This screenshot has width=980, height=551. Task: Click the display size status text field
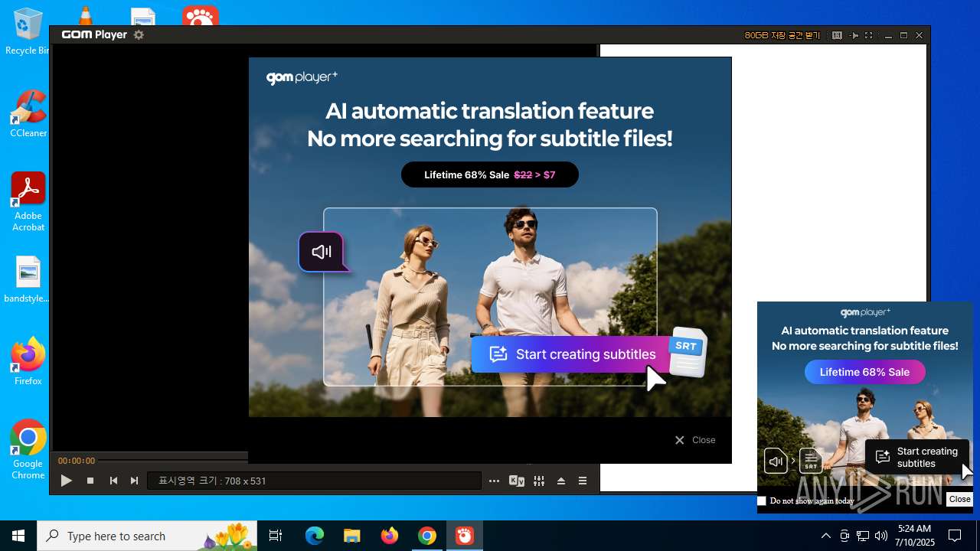[314, 481]
